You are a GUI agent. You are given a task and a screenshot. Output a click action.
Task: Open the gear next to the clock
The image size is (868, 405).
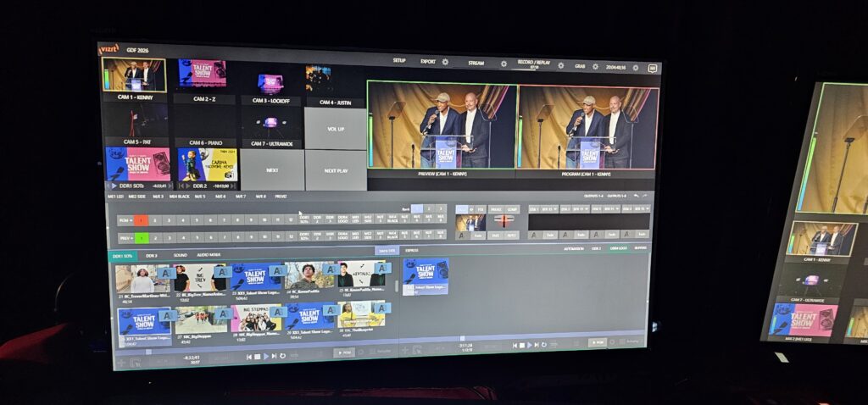tap(636, 68)
